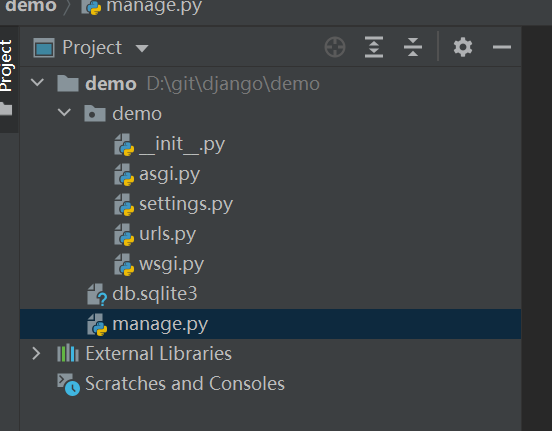
Task: Click the Project panel title label
Action: 92,48
